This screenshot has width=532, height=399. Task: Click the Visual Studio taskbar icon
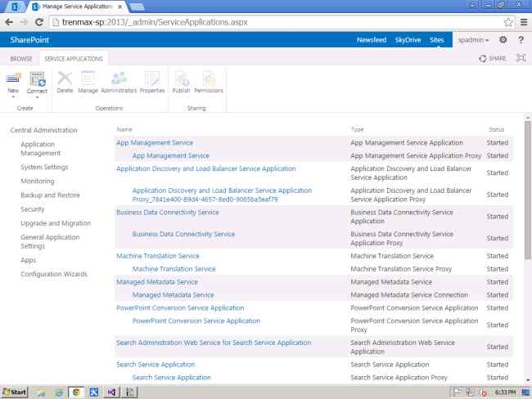click(x=111, y=392)
